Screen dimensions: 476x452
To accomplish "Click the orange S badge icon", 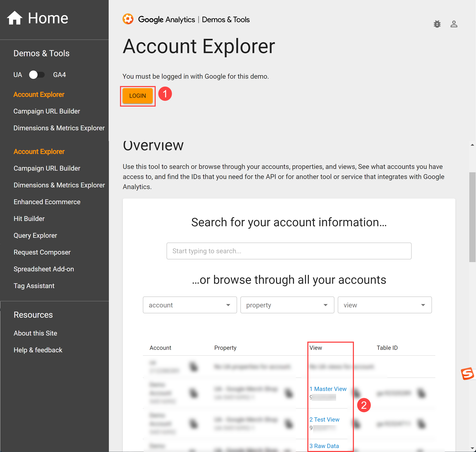I will (x=467, y=374).
